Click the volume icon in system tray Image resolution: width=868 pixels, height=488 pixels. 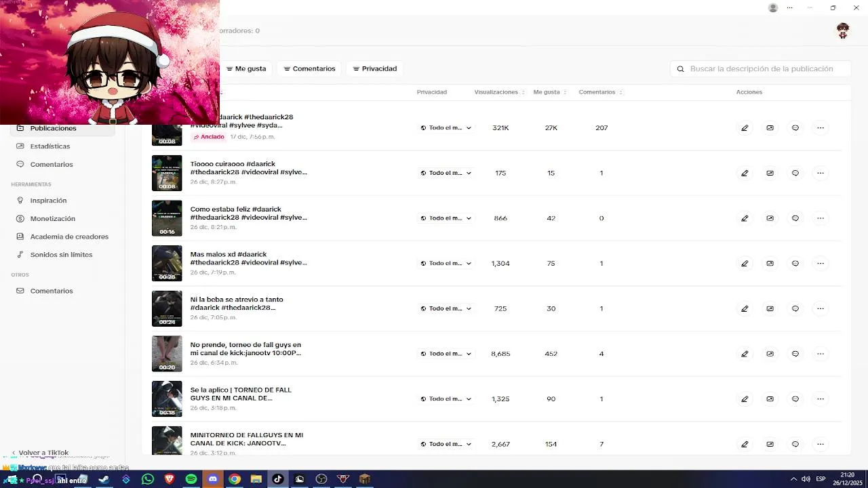click(806, 479)
